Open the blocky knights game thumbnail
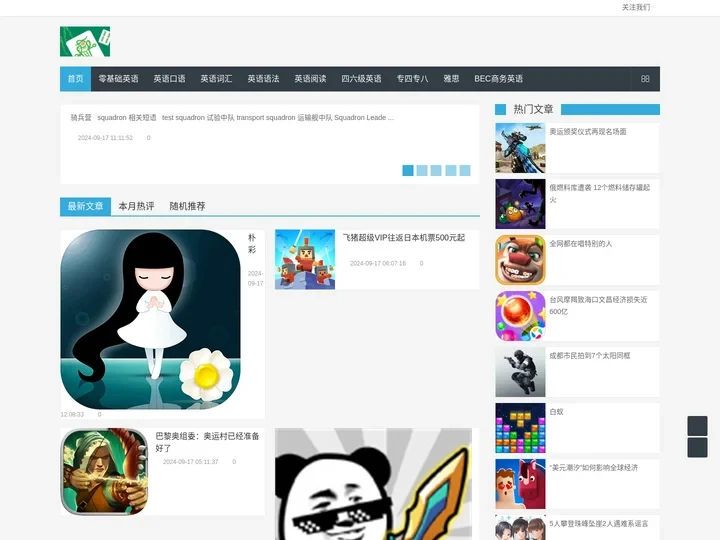Screen dimensions: 720x540 click(x=305, y=259)
